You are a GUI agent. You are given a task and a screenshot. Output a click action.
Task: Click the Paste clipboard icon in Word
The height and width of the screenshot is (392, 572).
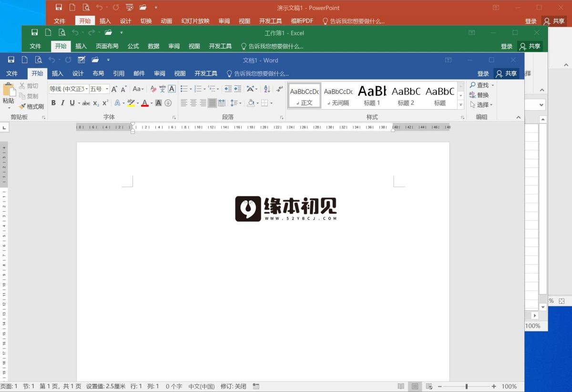click(9, 90)
